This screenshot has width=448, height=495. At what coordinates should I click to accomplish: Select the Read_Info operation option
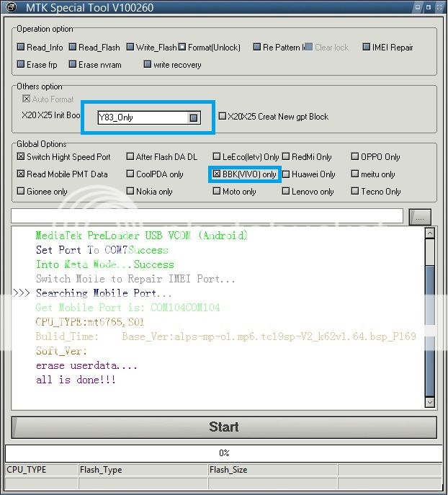21,48
